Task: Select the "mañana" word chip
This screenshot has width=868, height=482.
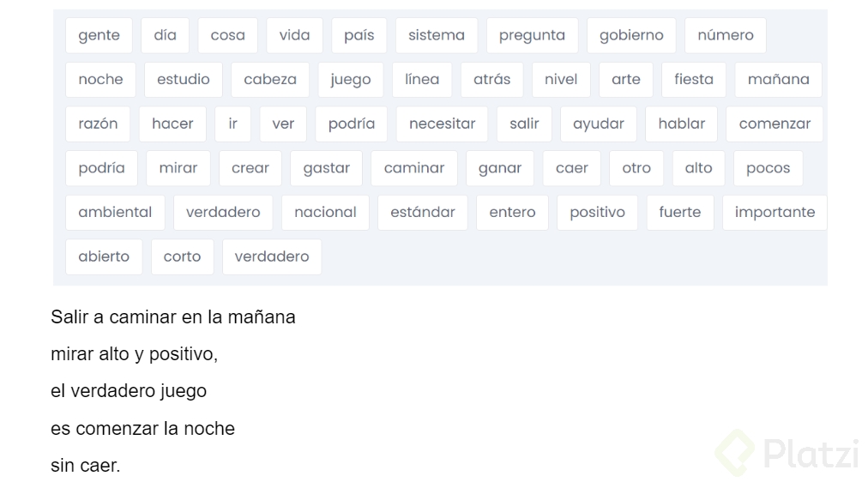Action: (x=778, y=80)
